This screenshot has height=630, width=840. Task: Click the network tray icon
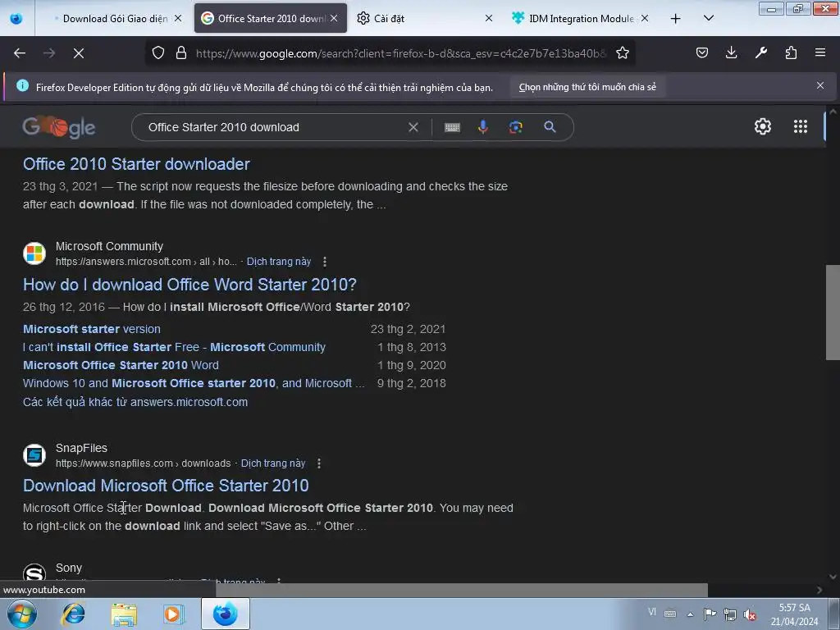tap(729, 614)
